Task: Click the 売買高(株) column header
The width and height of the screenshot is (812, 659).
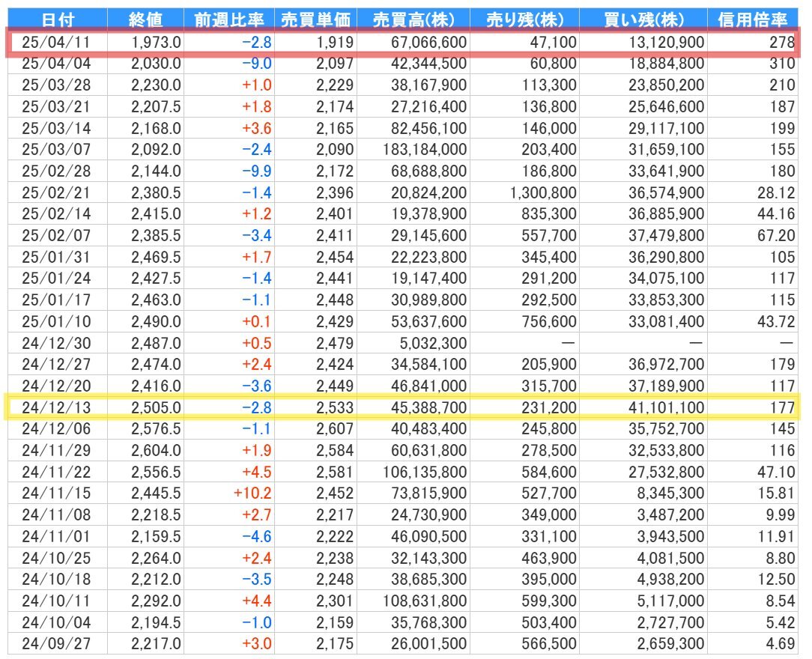Action: [x=413, y=19]
